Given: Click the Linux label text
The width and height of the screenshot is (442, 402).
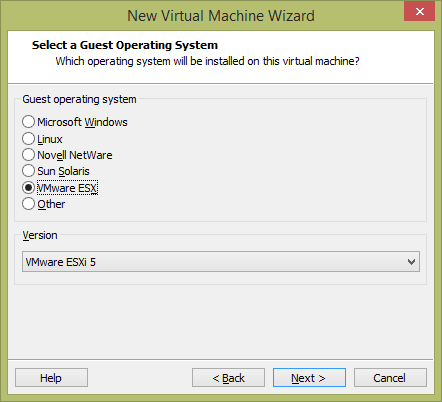Looking at the screenshot, I should (50, 139).
